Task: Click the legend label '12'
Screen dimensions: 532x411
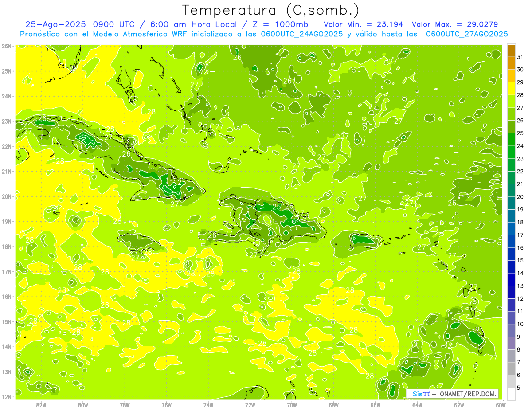Action: pos(520,298)
